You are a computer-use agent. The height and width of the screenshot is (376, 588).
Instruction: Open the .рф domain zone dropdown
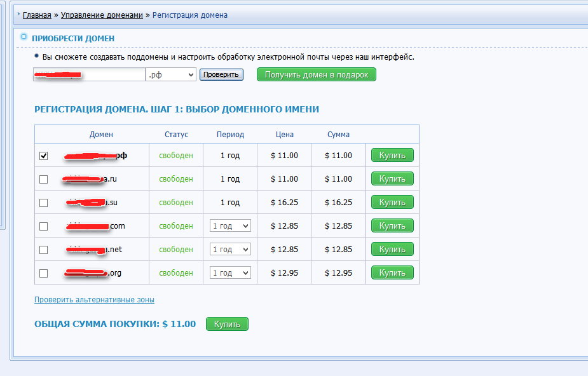[170, 75]
